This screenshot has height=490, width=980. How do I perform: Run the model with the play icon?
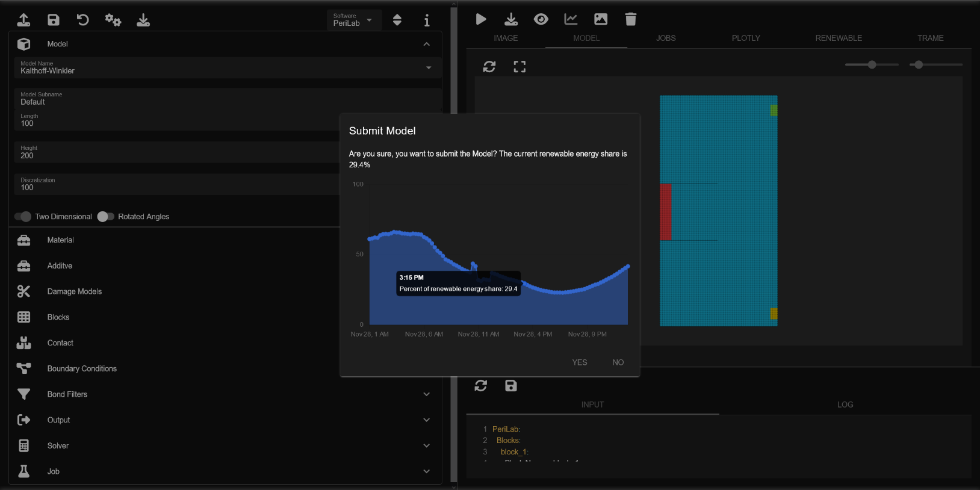pos(481,19)
